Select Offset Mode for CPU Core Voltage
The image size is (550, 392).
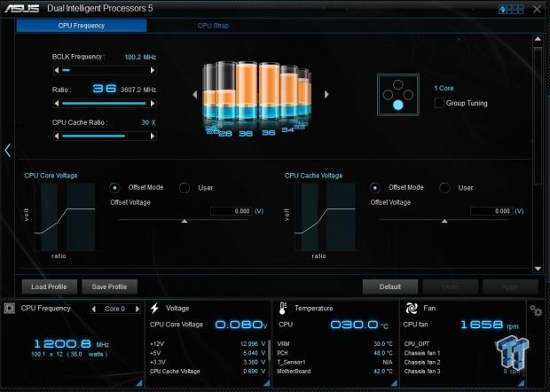click(x=114, y=188)
